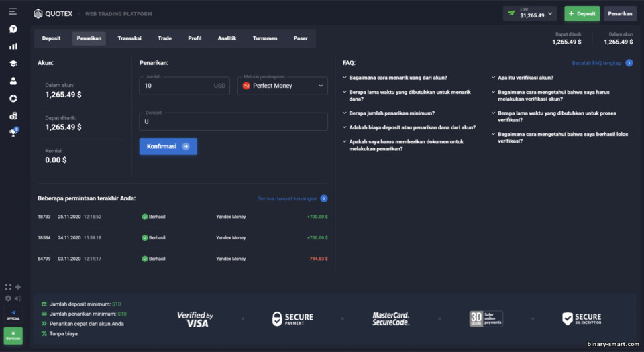Open the trophy tournaments icon

[13, 132]
